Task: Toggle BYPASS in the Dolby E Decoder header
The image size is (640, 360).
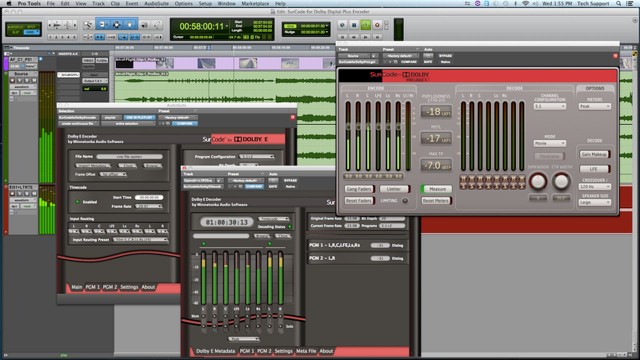Action: click(290, 180)
